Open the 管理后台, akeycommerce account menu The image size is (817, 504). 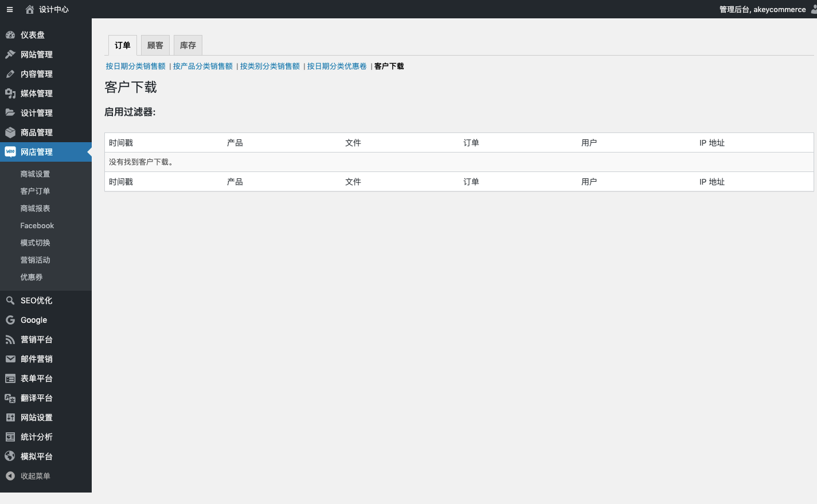pyautogui.click(x=763, y=9)
